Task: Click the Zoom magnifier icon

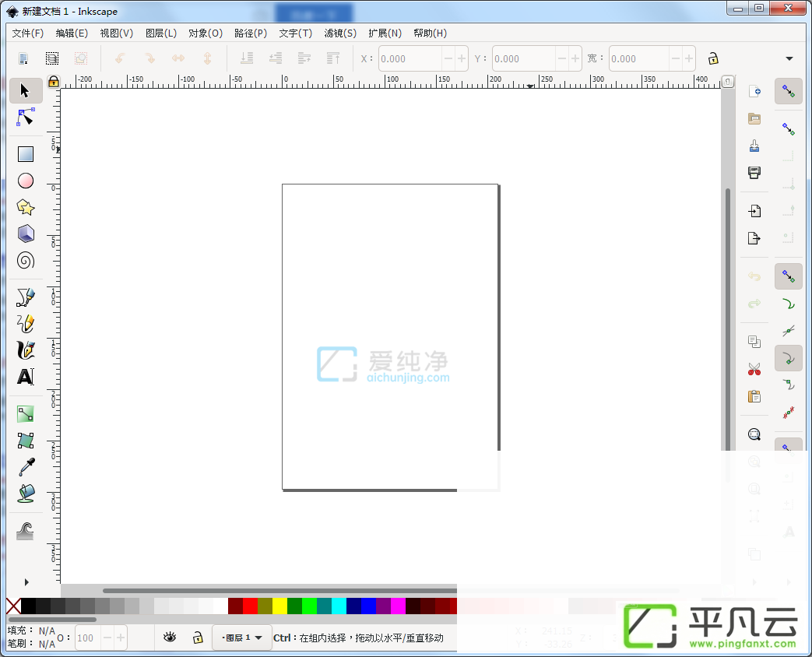Action: (x=754, y=434)
